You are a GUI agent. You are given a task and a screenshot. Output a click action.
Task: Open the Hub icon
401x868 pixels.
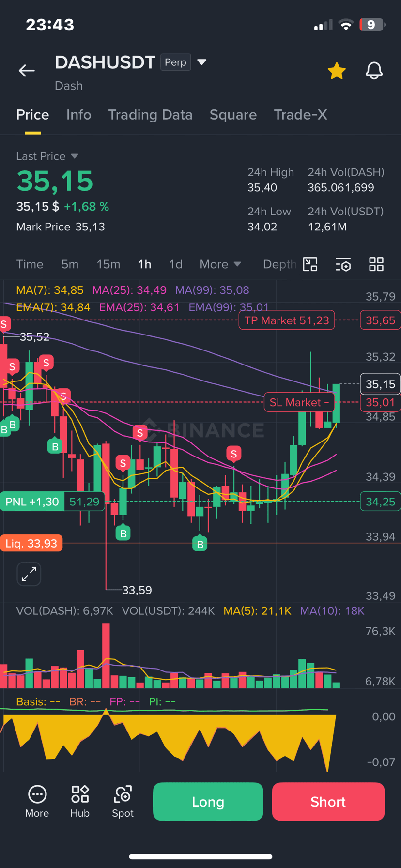(80, 802)
